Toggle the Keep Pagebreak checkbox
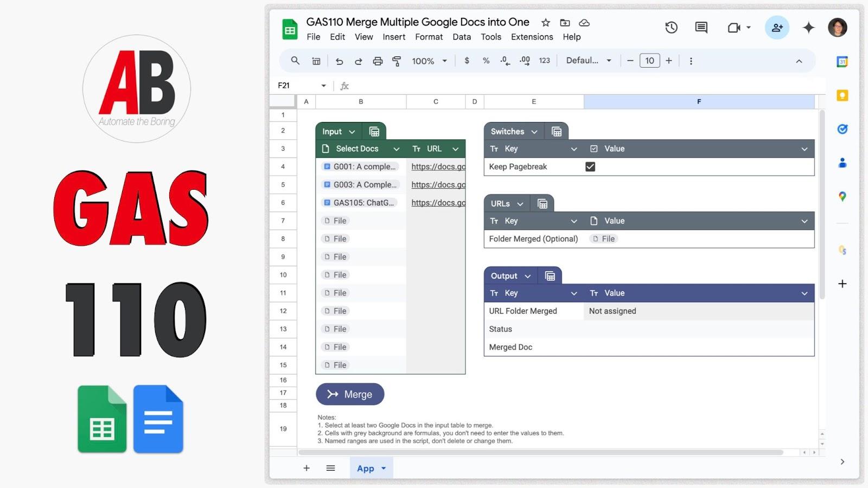868x488 pixels. [x=590, y=166]
